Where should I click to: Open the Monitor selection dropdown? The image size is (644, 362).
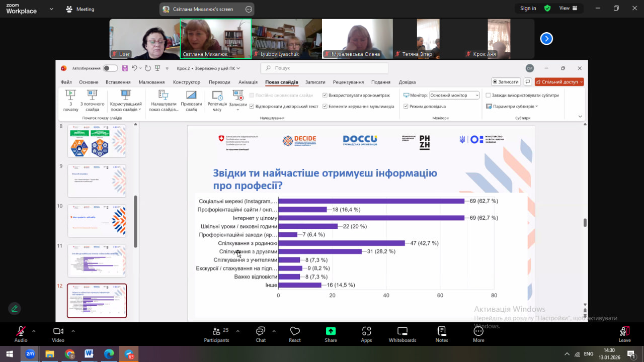tap(454, 95)
